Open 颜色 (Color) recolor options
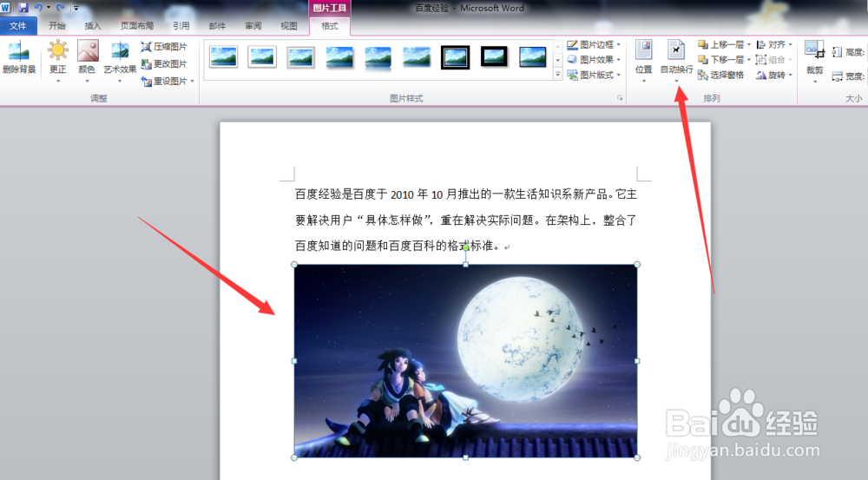 coord(87,61)
